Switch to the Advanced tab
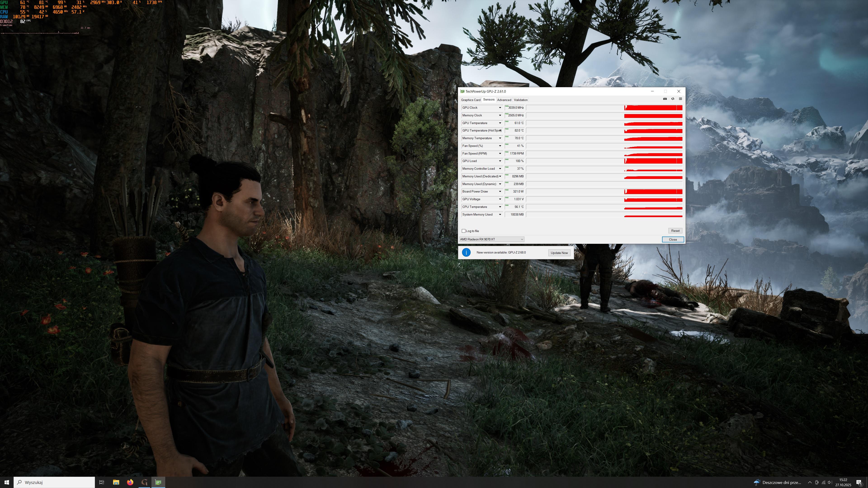The width and height of the screenshot is (868, 488). [x=504, y=100]
